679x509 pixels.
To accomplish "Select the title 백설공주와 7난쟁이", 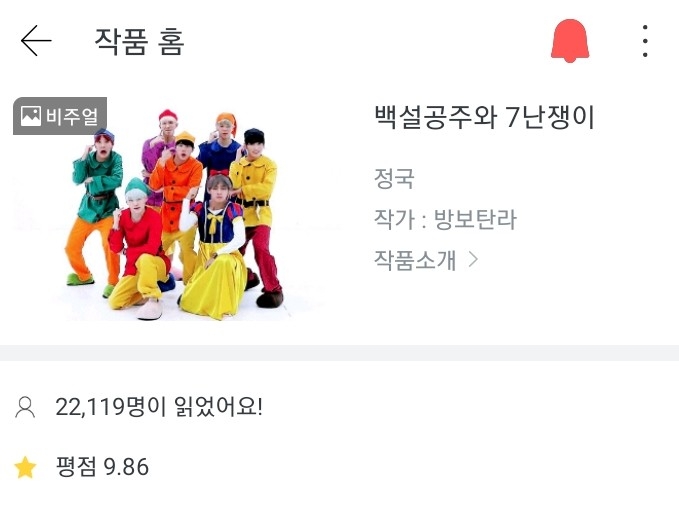I will [485, 117].
